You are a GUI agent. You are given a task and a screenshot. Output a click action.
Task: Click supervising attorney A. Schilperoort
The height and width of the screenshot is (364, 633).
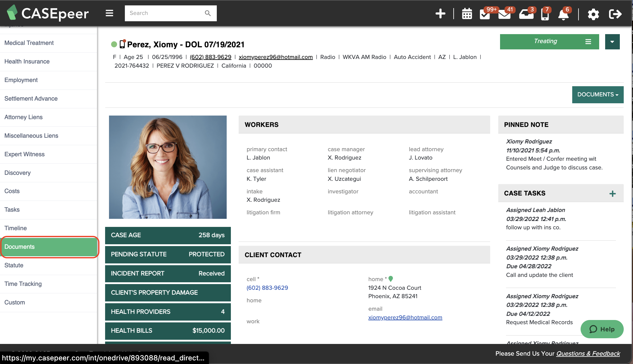428,179
